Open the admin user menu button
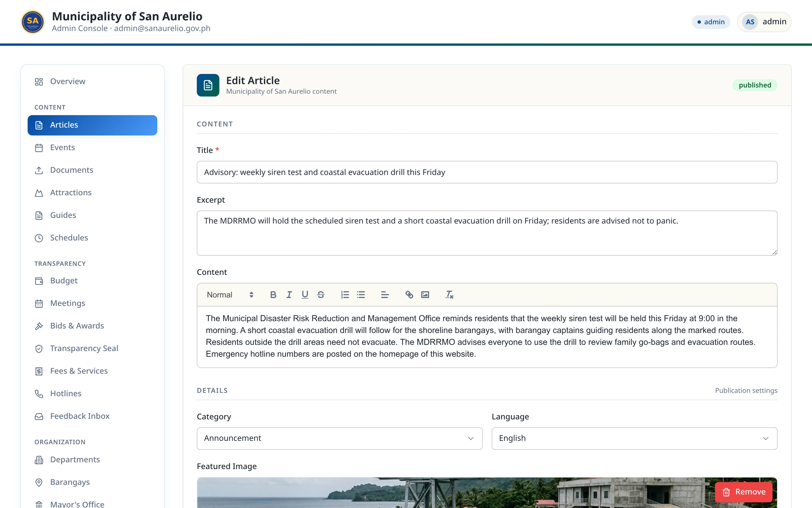The image size is (812, 508). pyautogui.click(x=764, y=22)
